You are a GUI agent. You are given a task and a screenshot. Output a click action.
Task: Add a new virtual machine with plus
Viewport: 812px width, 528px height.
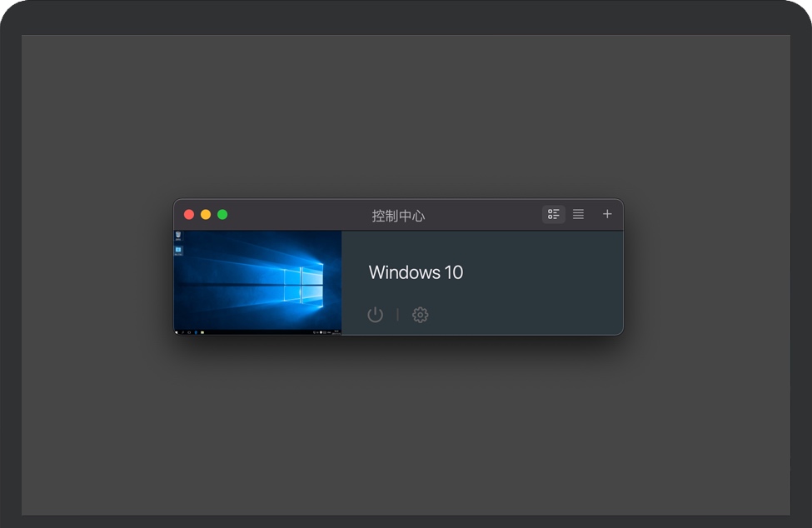click(607, 214)
